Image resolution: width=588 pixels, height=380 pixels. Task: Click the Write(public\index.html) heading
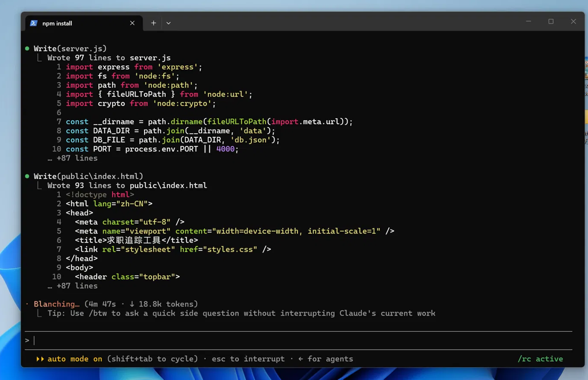click(x=88, y=176)
